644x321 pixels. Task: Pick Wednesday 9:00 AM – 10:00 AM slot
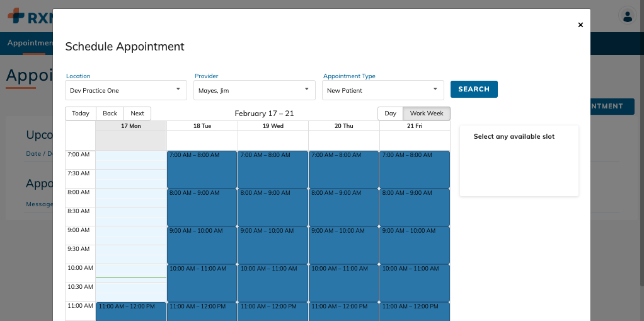[273, 245]
